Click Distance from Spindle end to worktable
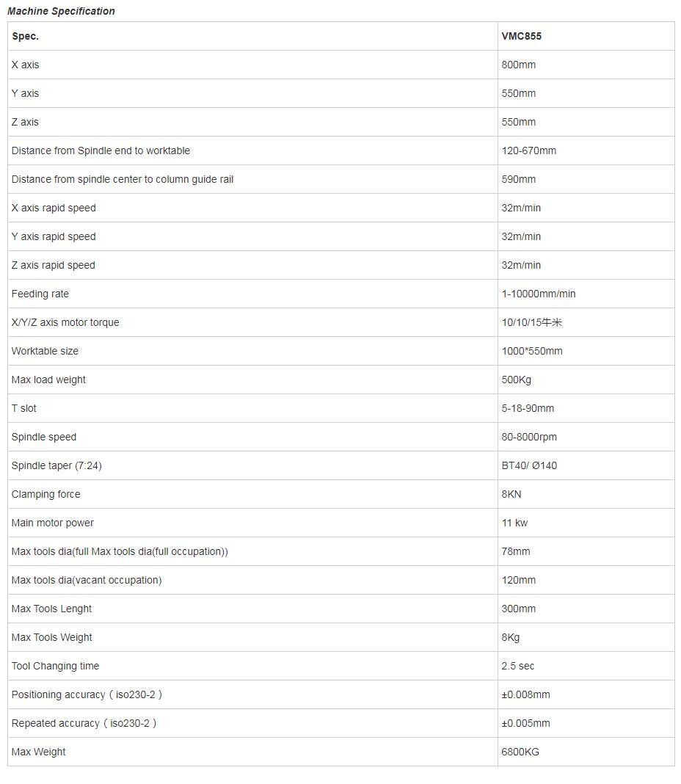The height and width of the screenshot is (784, 681). coord(101,150)
